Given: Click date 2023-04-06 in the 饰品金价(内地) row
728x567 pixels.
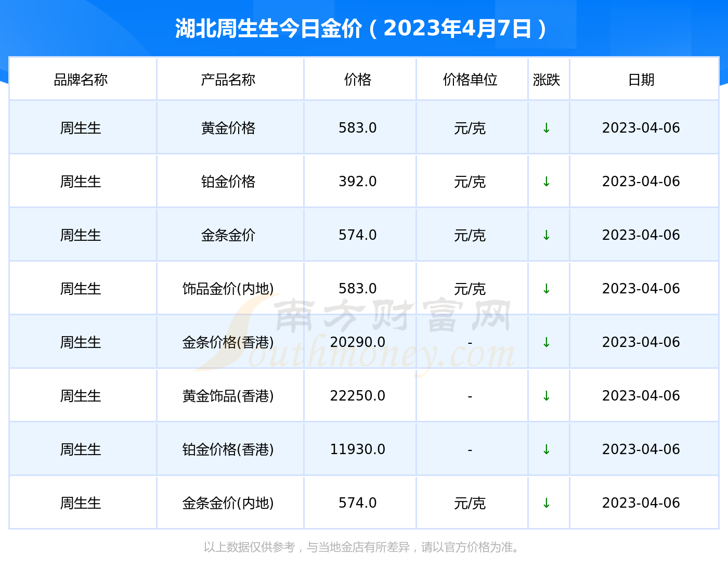Looking at the screenshot, I should pyautogui.click(x=641, y=289).
